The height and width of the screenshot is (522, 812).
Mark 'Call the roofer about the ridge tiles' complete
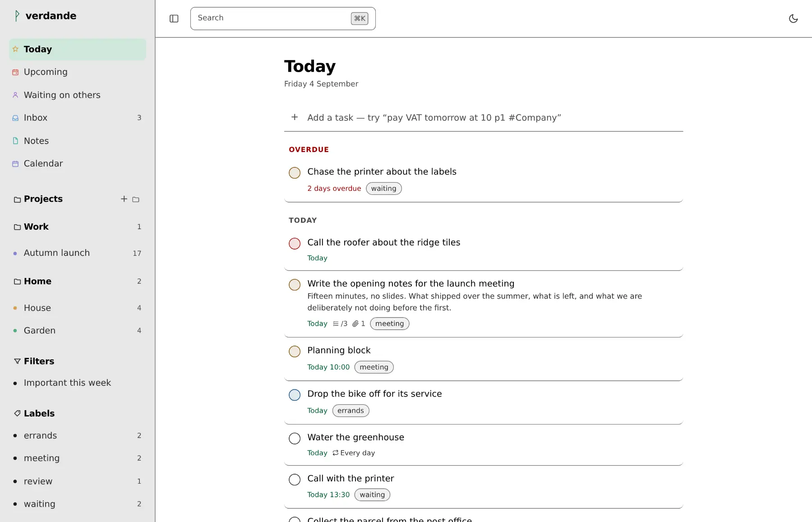click(x=295, y=244)
